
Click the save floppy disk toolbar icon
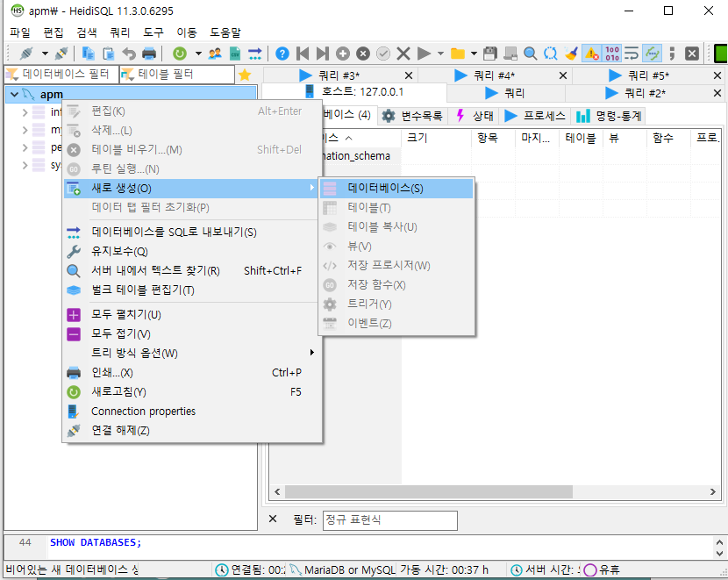[490, 54]
